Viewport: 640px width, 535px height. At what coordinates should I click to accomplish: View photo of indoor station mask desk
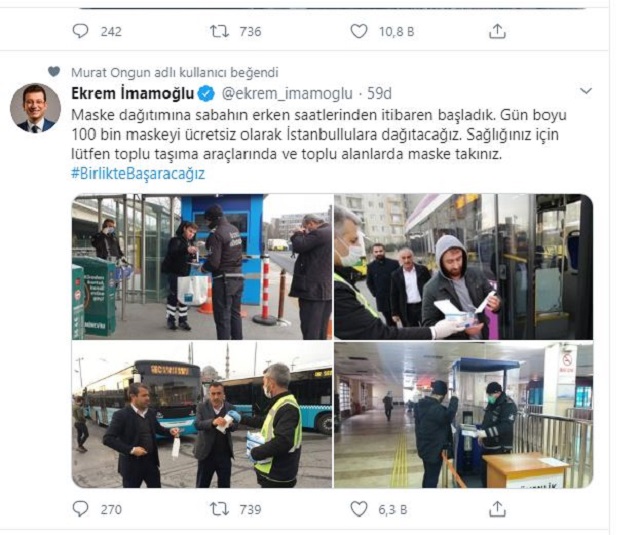[x=463, y=415]
